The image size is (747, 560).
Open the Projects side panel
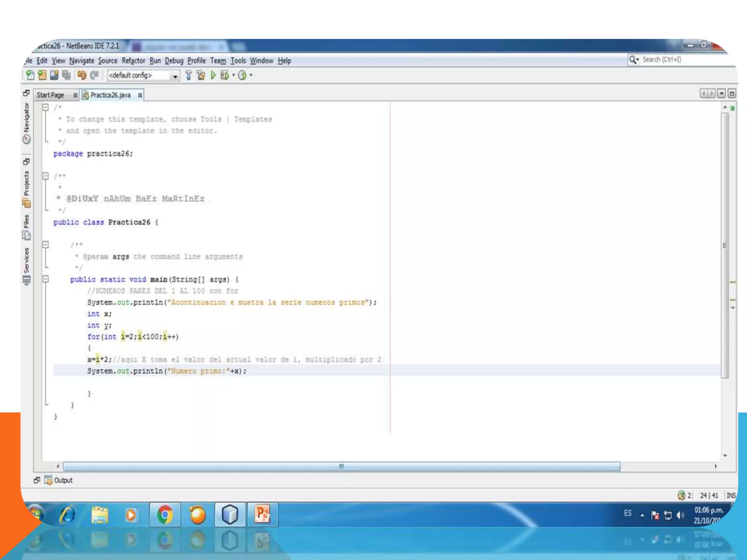[x=26, y=188]
